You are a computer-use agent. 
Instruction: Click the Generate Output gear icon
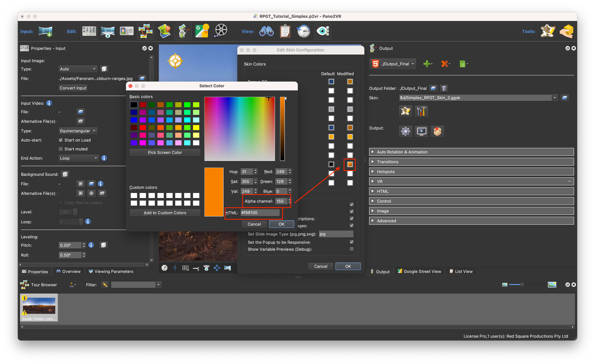coord(406,131)
